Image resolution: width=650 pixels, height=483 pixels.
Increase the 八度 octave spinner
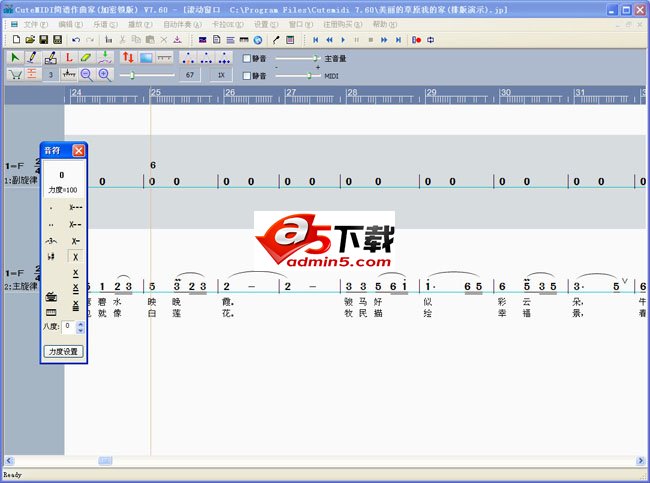pyautogui.click(x=80, y=324)
